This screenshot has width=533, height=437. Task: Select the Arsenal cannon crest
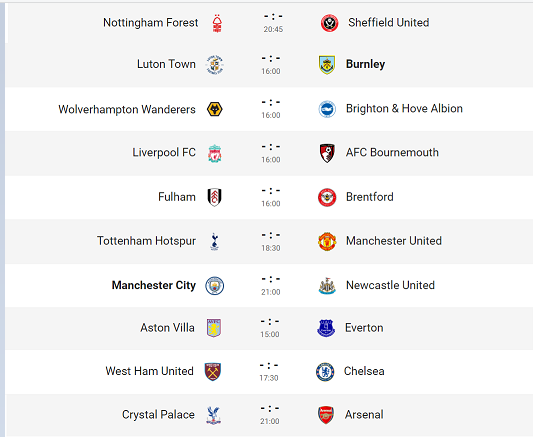[326, 415]
